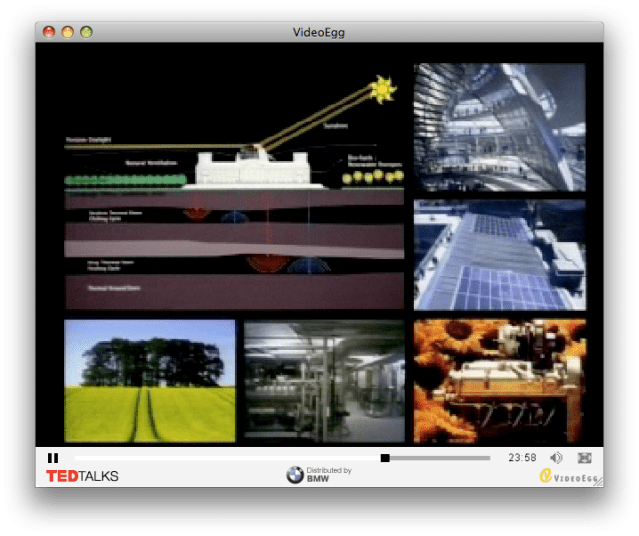Click the green field with trees image
The height and width of the screenshot is (536, 639).
point(150,380)
